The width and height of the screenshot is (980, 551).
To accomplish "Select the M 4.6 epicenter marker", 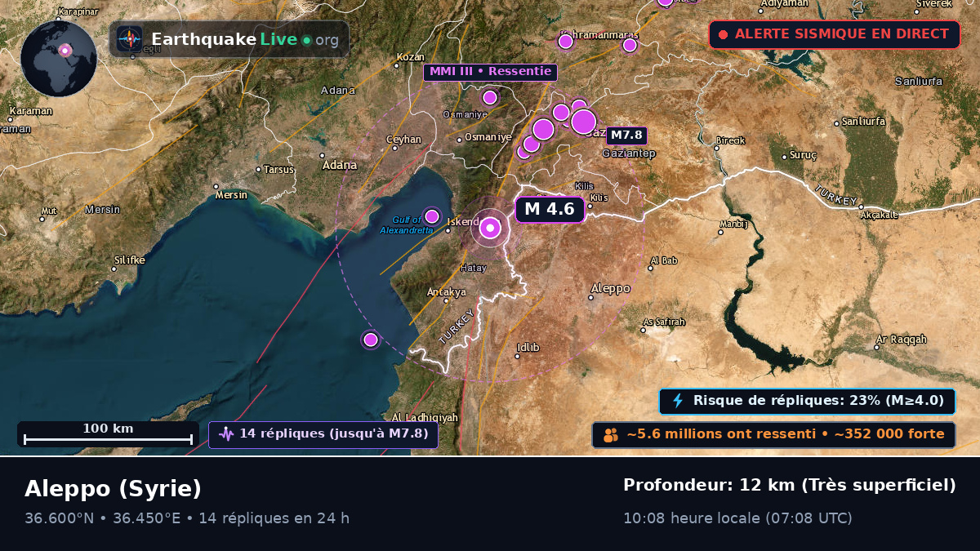I will [490, 229].
